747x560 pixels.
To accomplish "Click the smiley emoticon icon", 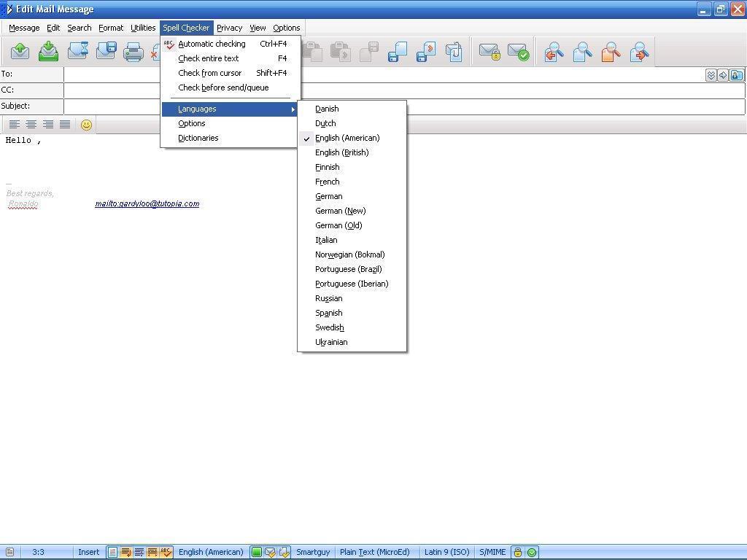I will tap(86, 125).
